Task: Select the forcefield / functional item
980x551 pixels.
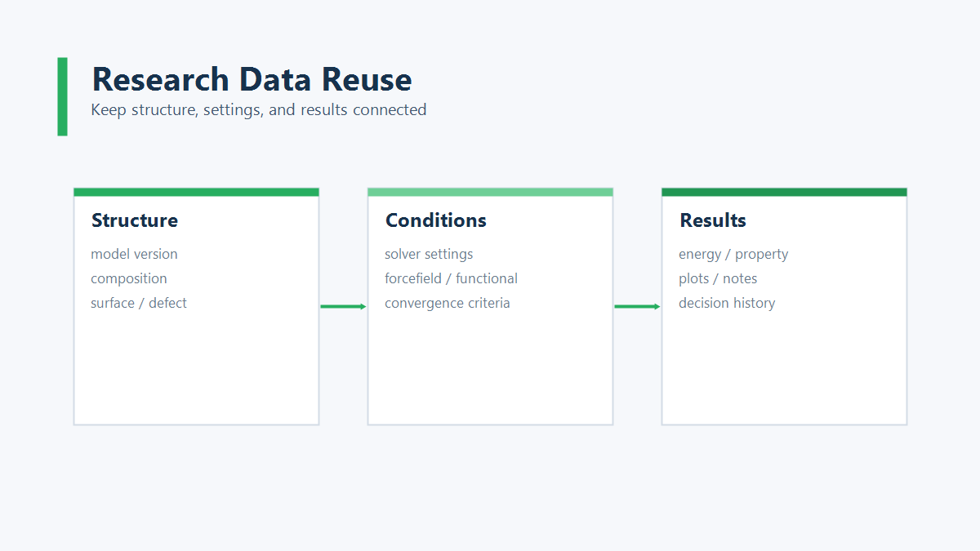Action: point(451,278)
